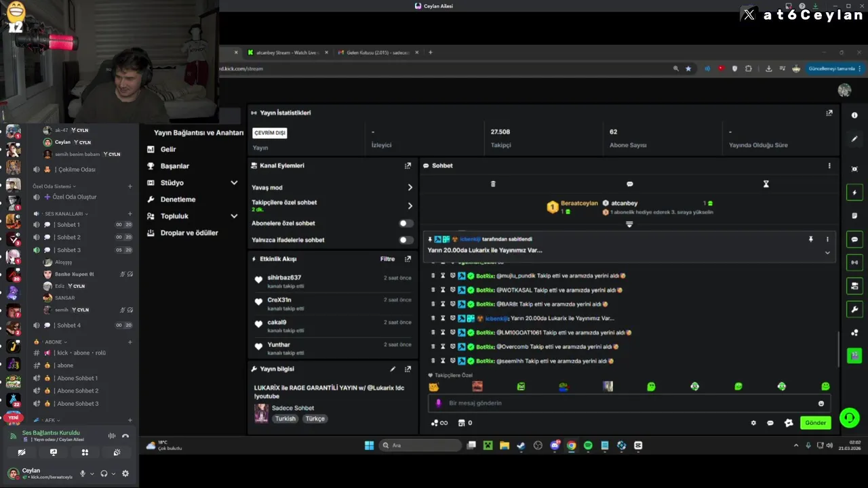Image resolution: width=868 pixels, height=488 pixels.
Task: Open Takipçilere özel sohbet settings arrow
Action: 410,205
